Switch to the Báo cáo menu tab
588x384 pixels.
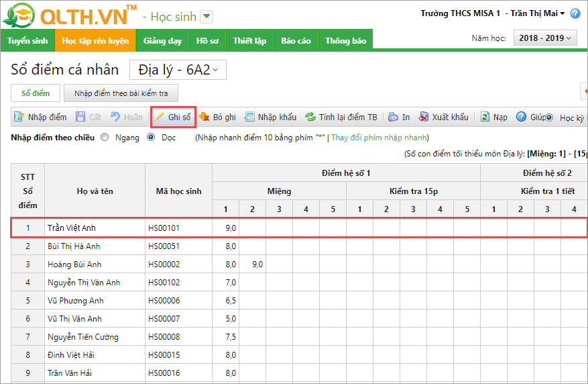tap(296, 41)
